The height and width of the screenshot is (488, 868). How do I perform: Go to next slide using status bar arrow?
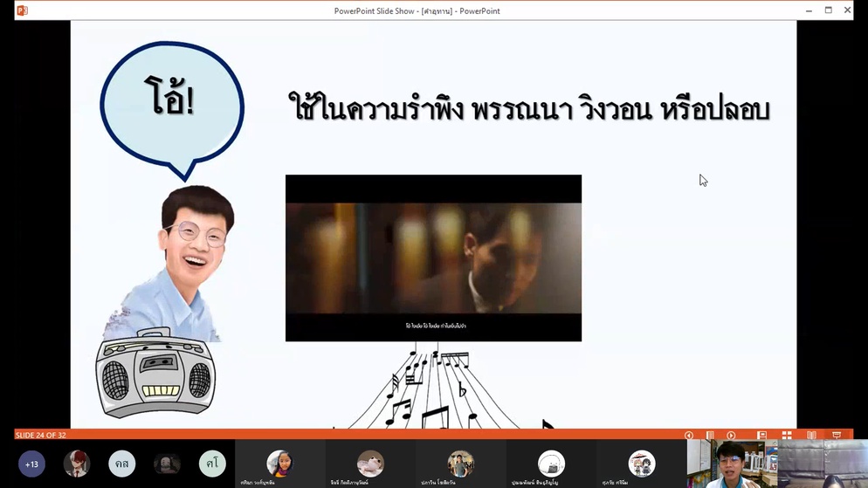(731, 436)
